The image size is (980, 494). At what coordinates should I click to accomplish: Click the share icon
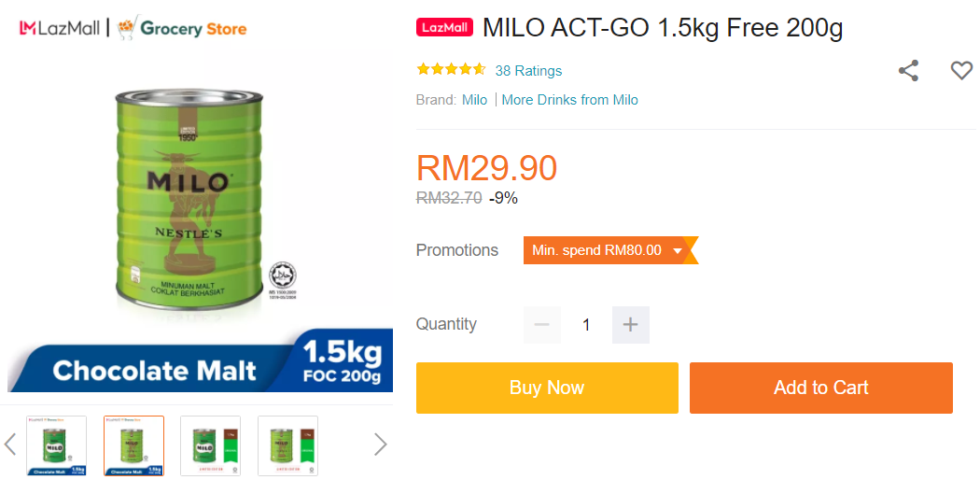pos(908,71)
